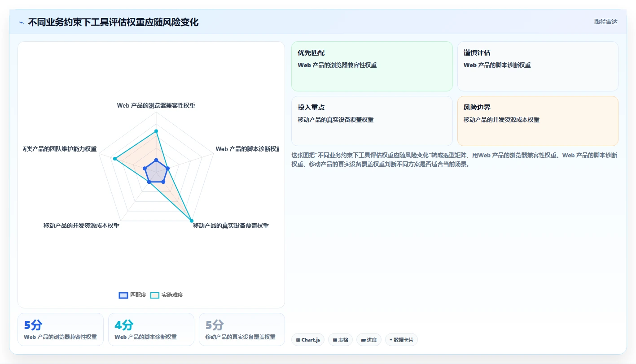Open the 优先匹配 card
Image resolution: width=636 pixels, height=364 pixels.
372,66
